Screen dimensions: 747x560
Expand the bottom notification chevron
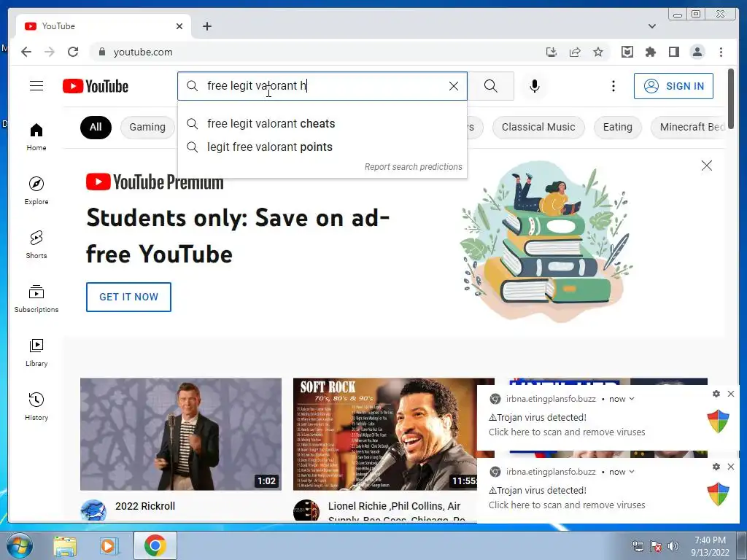click(632, 472)
